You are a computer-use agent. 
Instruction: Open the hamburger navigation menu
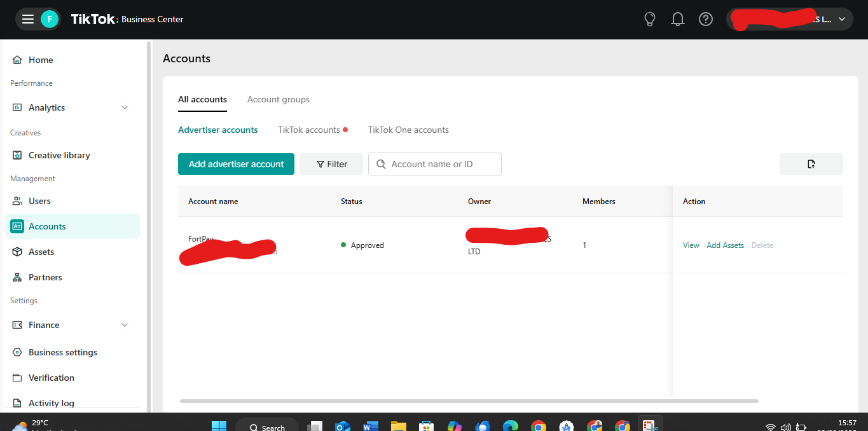(27, 19)
